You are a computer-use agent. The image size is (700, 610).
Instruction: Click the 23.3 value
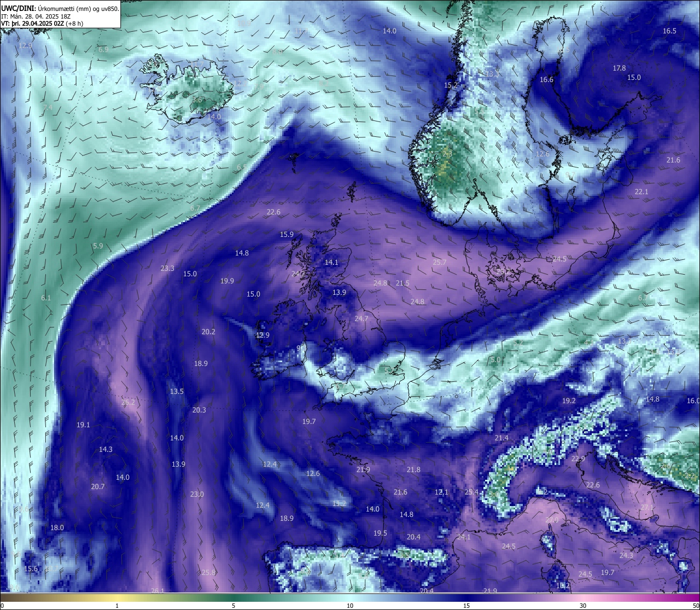pos(167,269)
